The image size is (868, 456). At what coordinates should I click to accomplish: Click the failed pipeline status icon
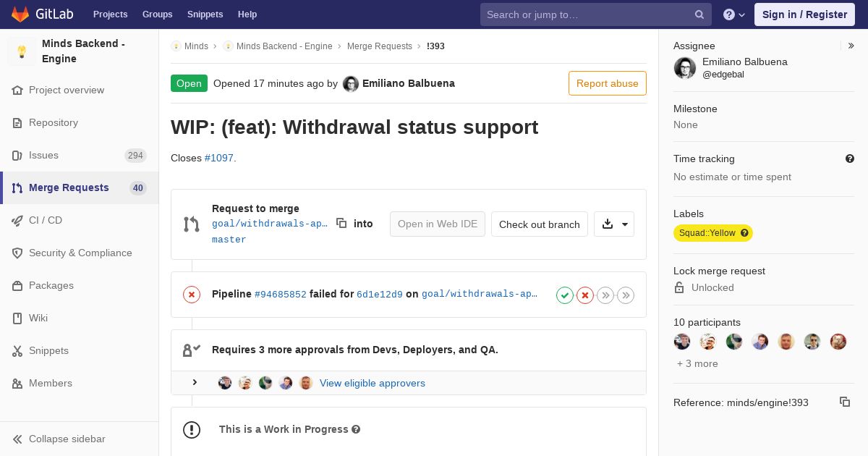click(192, 294)
